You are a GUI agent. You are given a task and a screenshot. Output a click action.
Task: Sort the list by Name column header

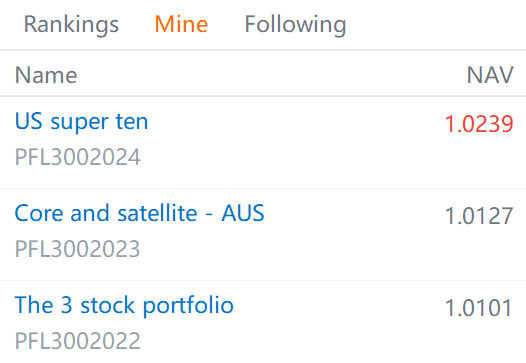pyautogui.click(x=46, y=75)
